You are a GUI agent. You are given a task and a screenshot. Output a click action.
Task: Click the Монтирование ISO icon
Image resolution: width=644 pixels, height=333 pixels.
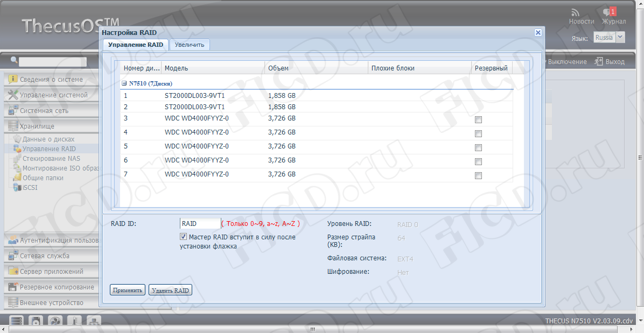click(17, 168)
